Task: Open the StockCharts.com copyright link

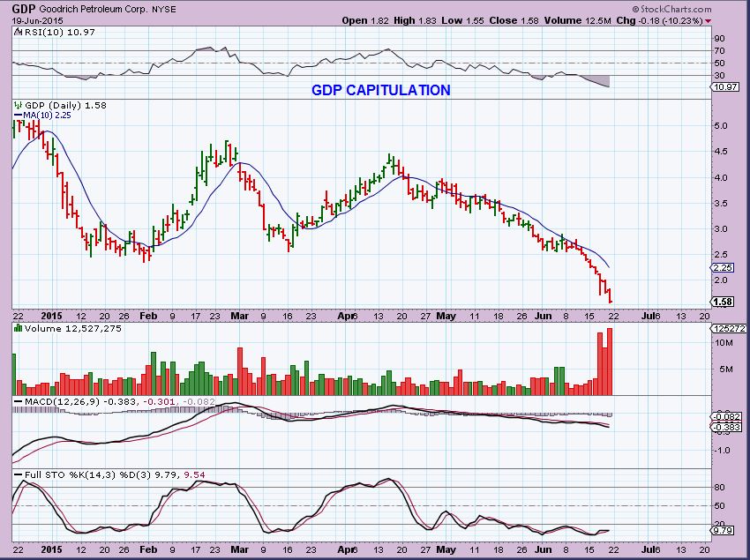Action: point(671,9)
